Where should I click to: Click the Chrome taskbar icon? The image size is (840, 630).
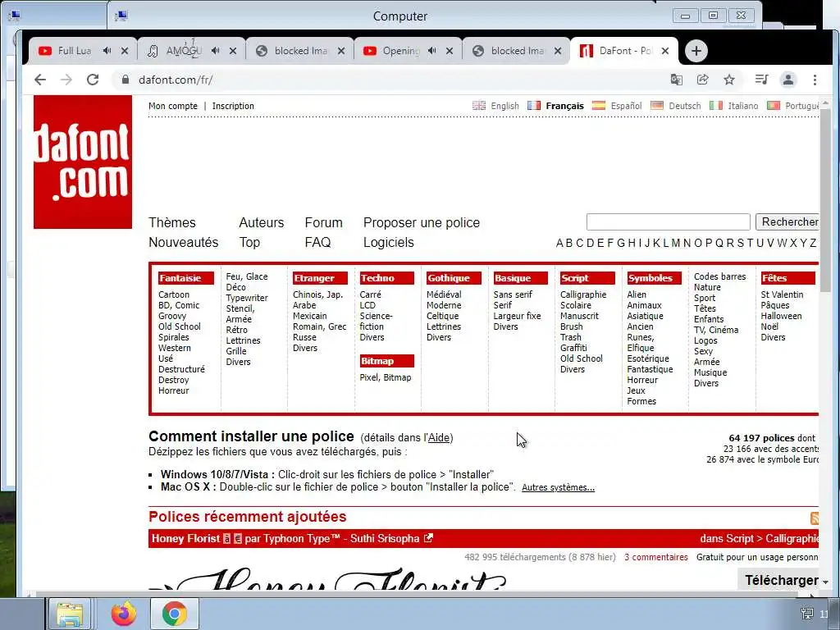coord(175,614)
